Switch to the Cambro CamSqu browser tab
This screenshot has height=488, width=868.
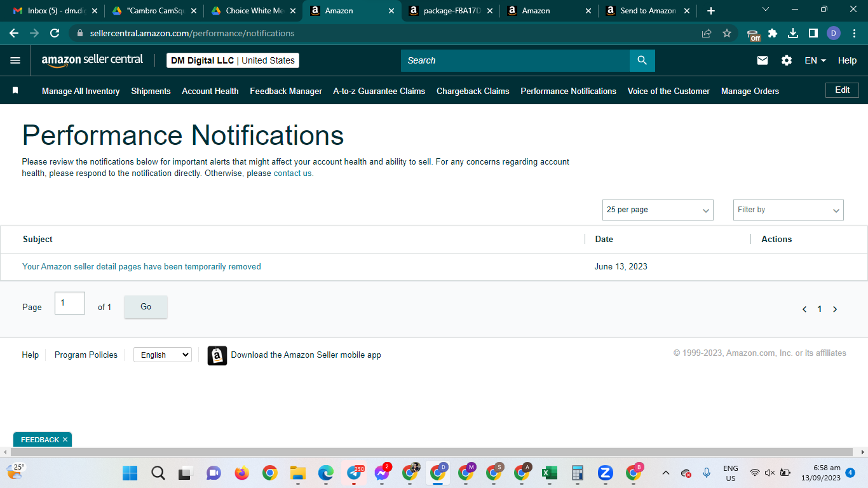[x=154, y=11]
